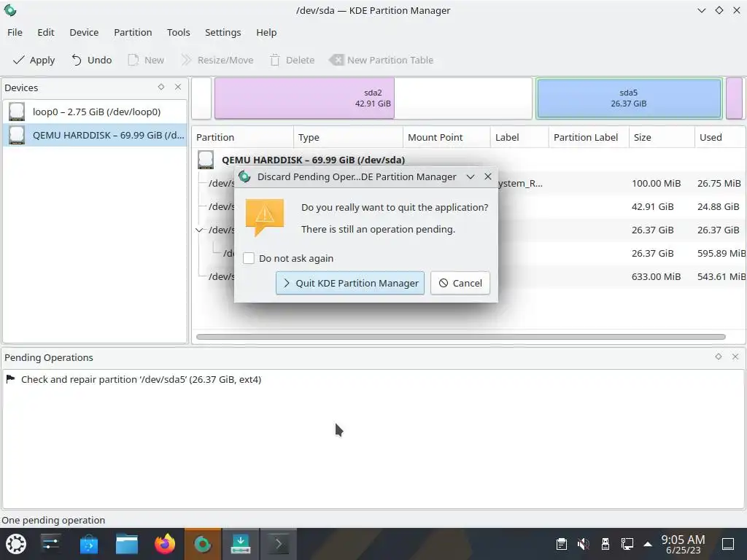Click the 100.00 MiB size cell
This screenshot has height=560, width=747.
pyautogui.click(x=656, y=183)
